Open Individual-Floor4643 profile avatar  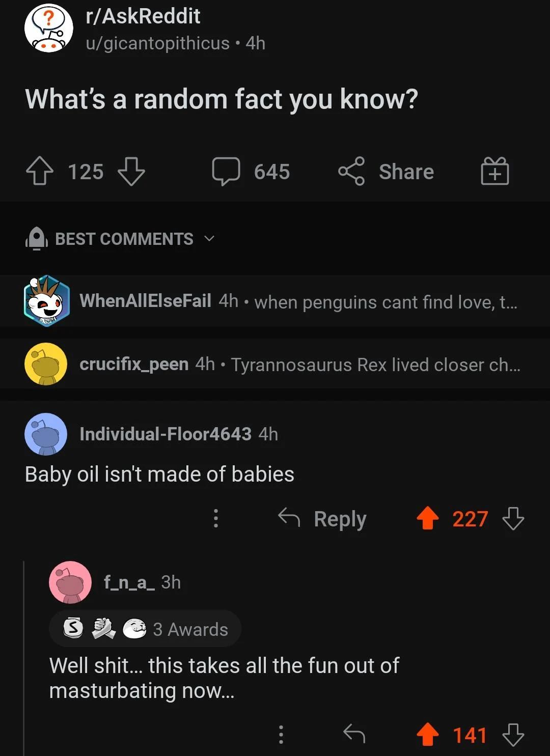click(x=46, y=434)
